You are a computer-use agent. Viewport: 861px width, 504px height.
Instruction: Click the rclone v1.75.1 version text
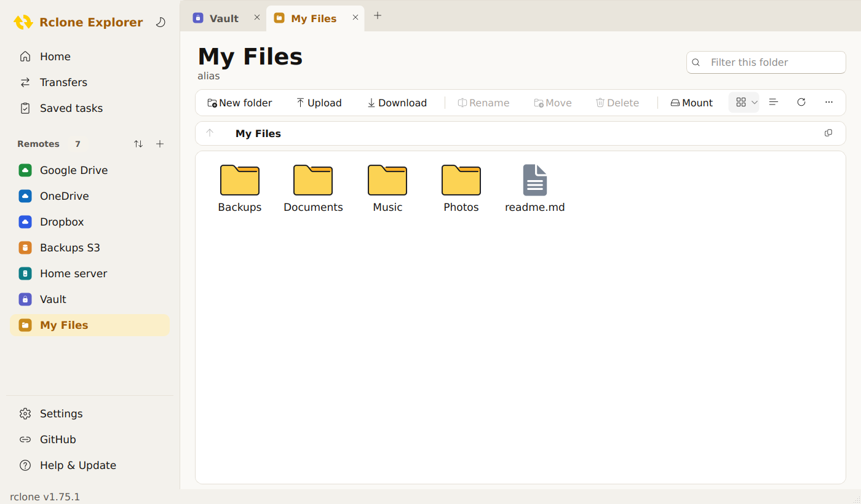tap(45, 497)
